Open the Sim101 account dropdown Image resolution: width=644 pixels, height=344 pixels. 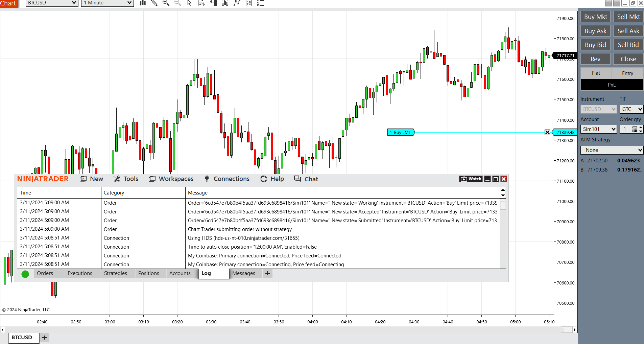tap(599, 129)
